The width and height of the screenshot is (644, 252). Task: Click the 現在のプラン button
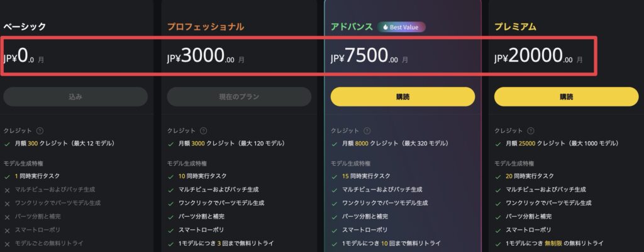[239, 96]
